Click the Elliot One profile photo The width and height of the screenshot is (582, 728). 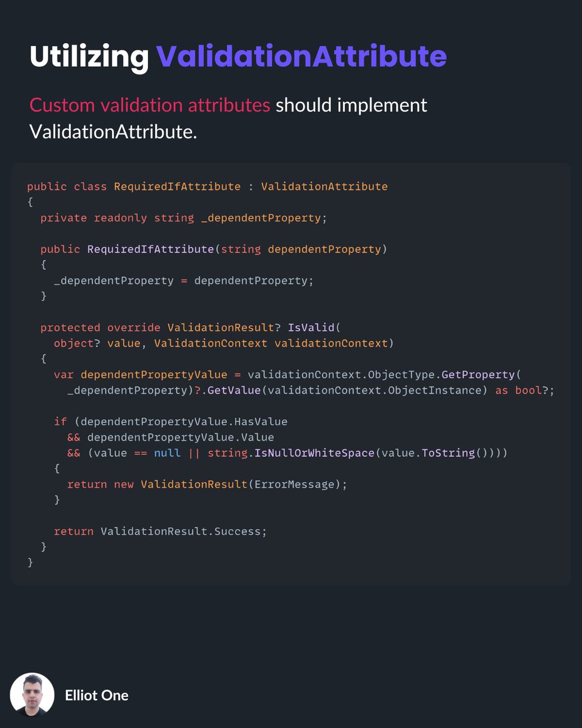tap(32, 695)
